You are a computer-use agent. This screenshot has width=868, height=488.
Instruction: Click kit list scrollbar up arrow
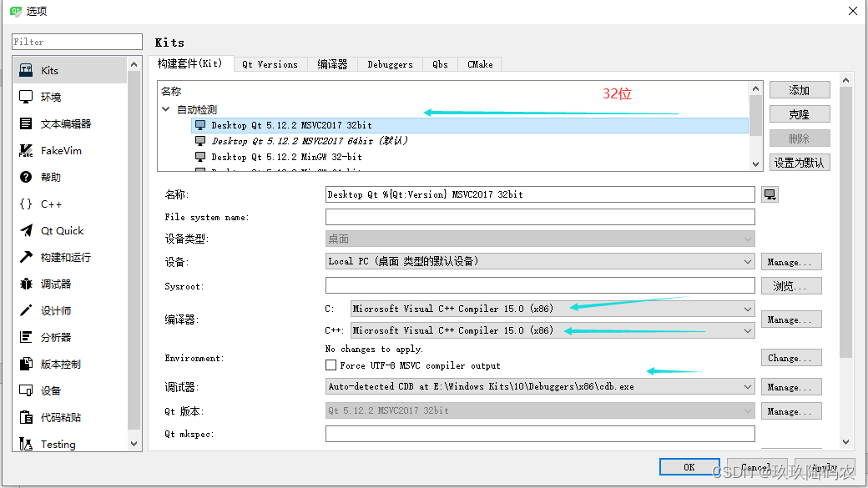click(755, 88)
